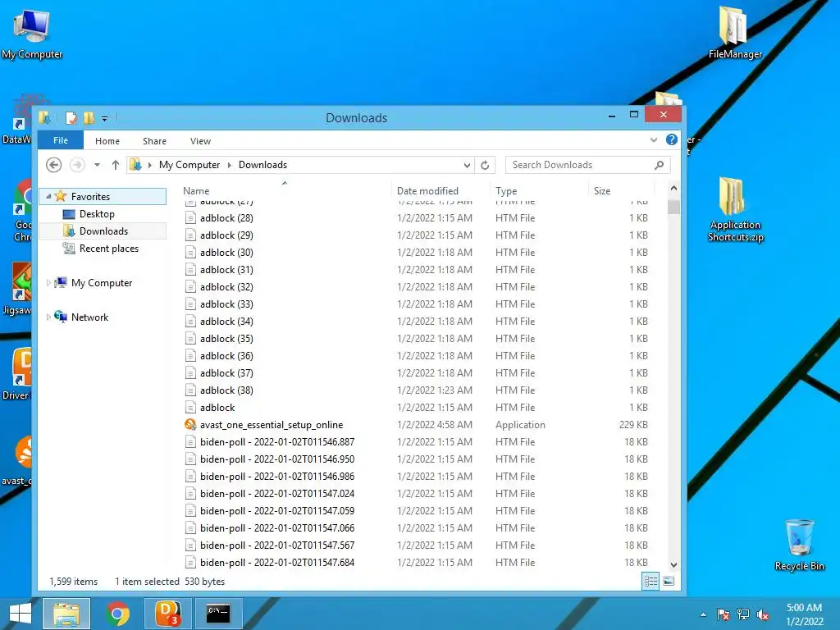The width and height of the screenshot is (840, 630).
Task: Click the muted volume tray icon
Action: pos(763,614)
